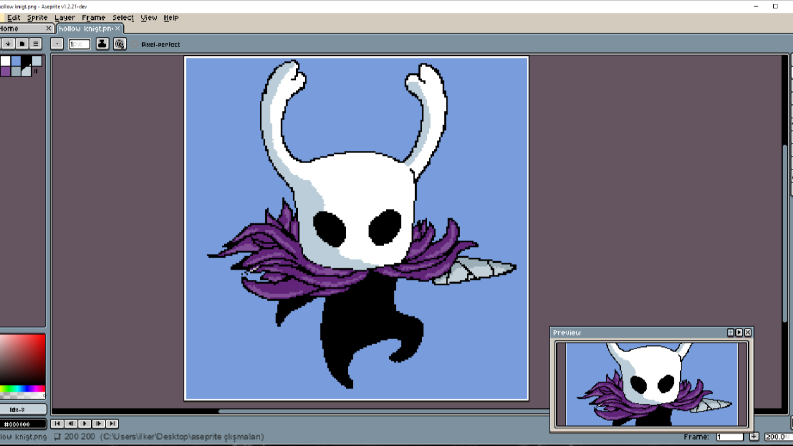The image size is (793, 446).
Task: Select the purple palette swatch
Action: pyautogui.click(x=5, y=71)
